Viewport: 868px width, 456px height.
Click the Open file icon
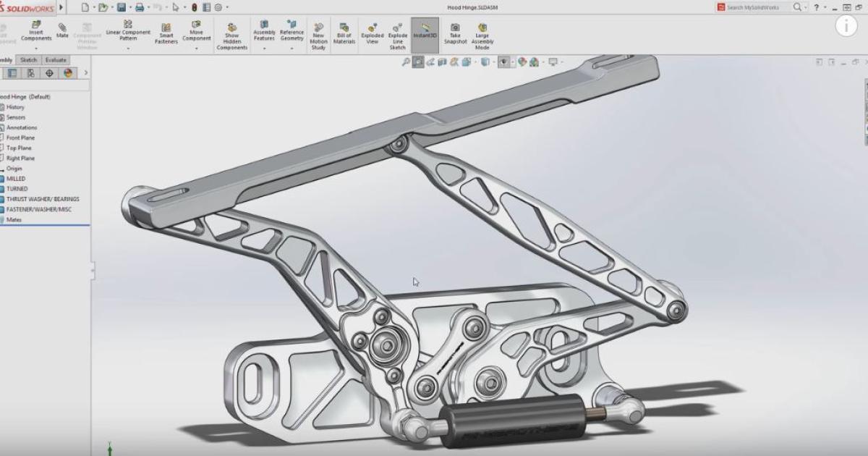[x=103, y=7]
